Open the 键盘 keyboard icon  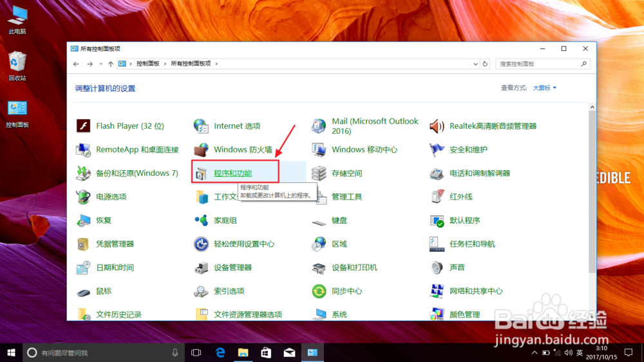(319, 222)
